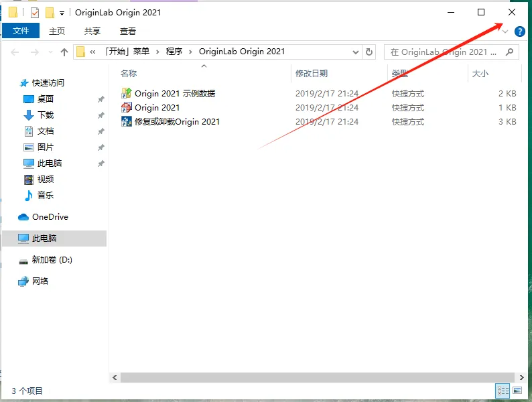
Task: Sort by 大小 column header
Action: click(x=480, y=73)
